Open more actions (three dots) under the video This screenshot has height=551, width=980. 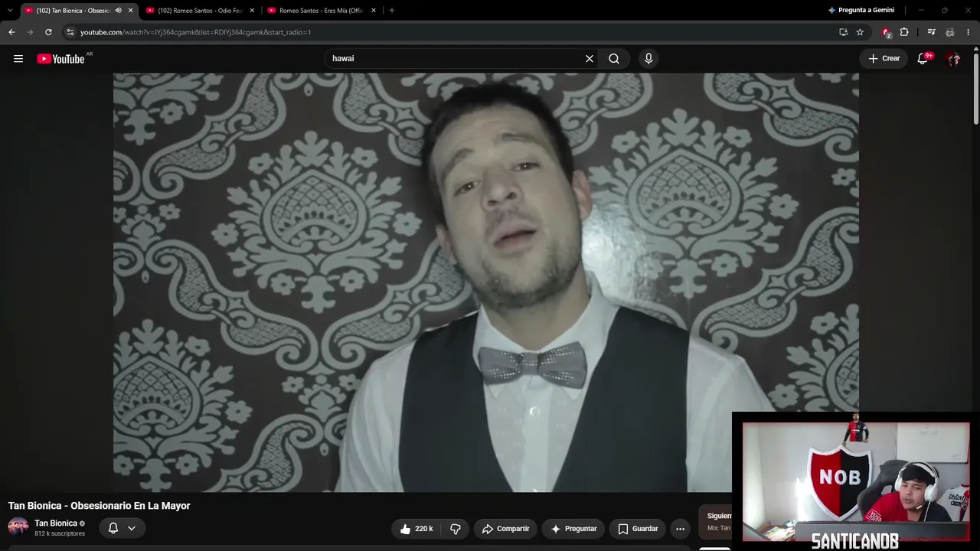click(680, 529)
